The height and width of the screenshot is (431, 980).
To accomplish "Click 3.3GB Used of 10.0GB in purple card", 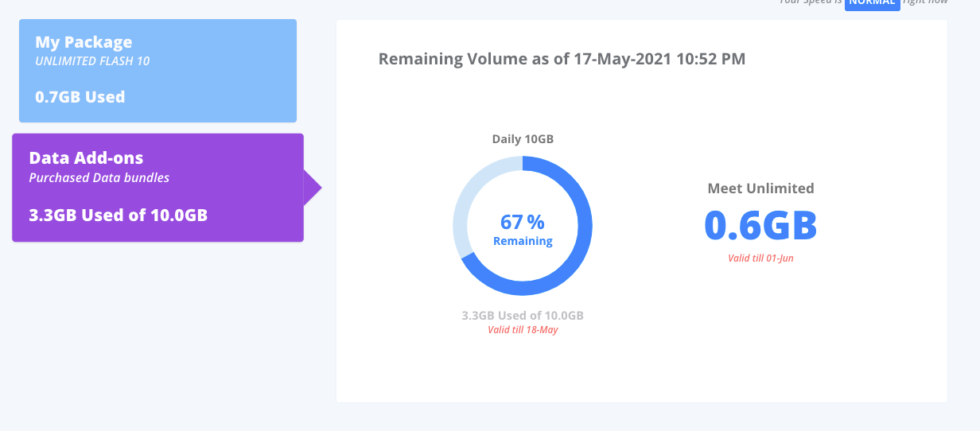I will (x=119, y=215).
